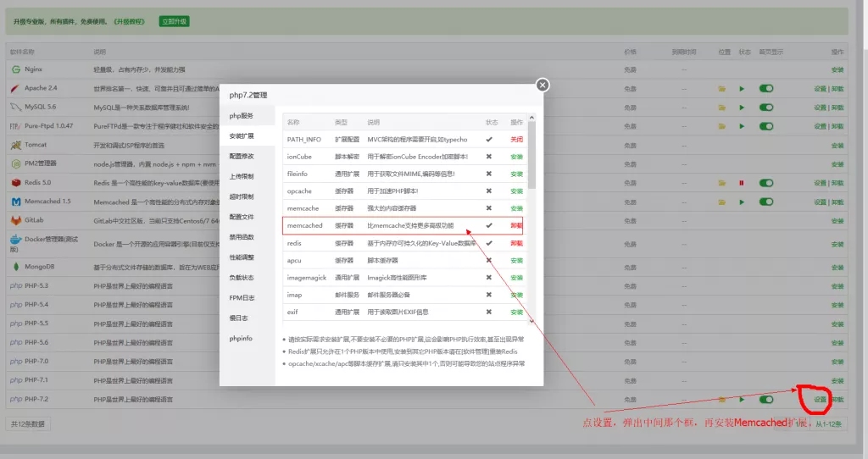Click scroll-up arrow in extension list
Image resolution: width=868 pixels, height=459 pixels.
point(531,118)
